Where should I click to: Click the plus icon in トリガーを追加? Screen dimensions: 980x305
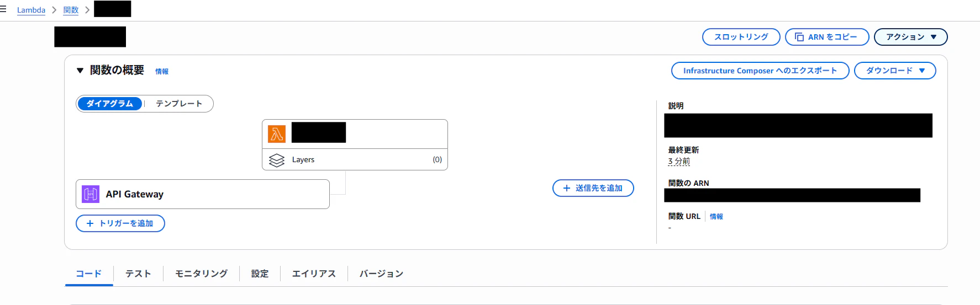point(90,223)
